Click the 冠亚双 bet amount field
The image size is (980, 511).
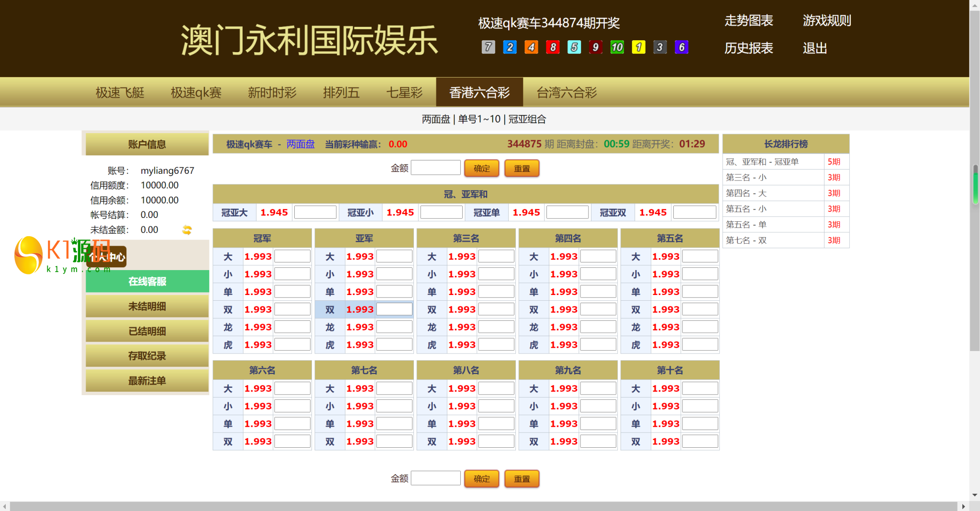695,212
